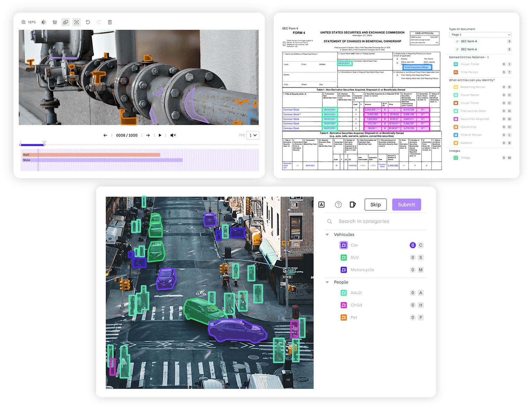532x411 pixels.
Task: Mute the video audio
Action: pos(173,135)
